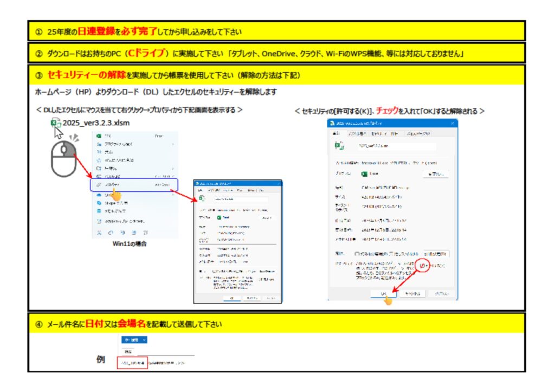
Task: Click the Excel icon on the context menu's first row
Action: coord(99,136)
